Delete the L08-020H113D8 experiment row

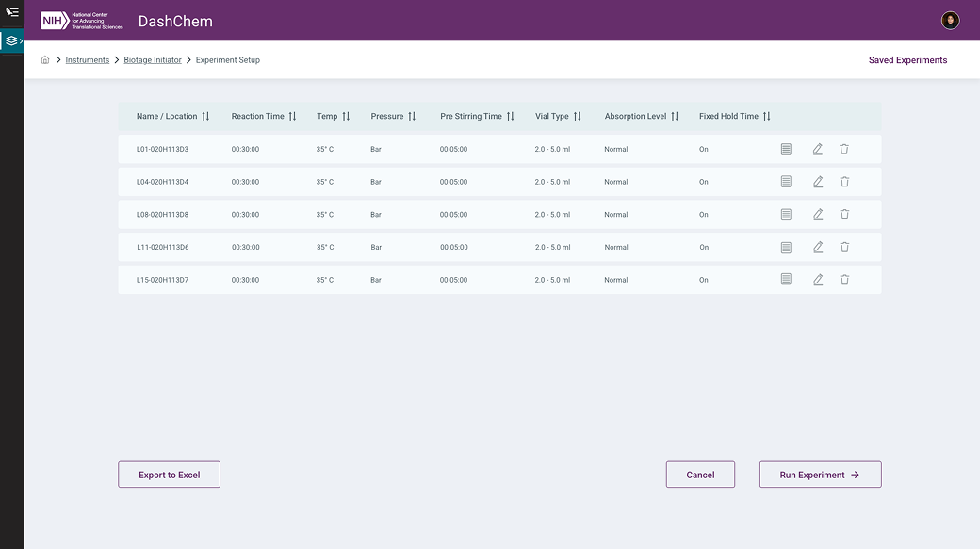click(x=844, y=215)
